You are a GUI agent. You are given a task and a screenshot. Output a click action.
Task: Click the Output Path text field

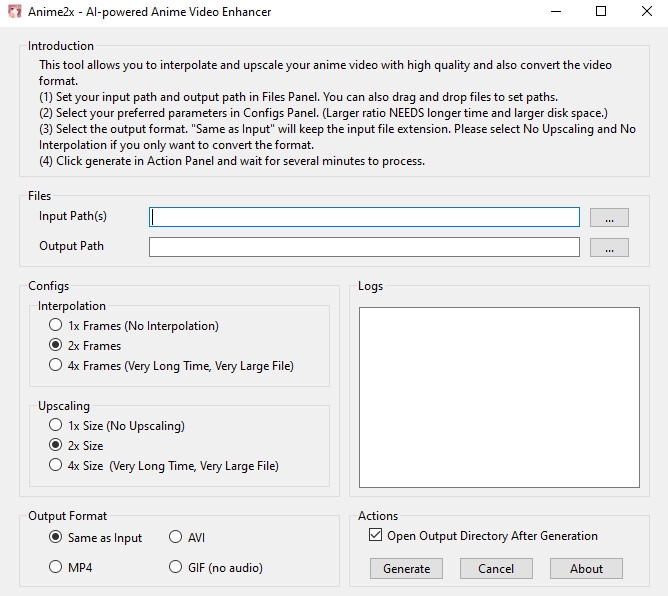pyautogui.click(x=364, y=247)
